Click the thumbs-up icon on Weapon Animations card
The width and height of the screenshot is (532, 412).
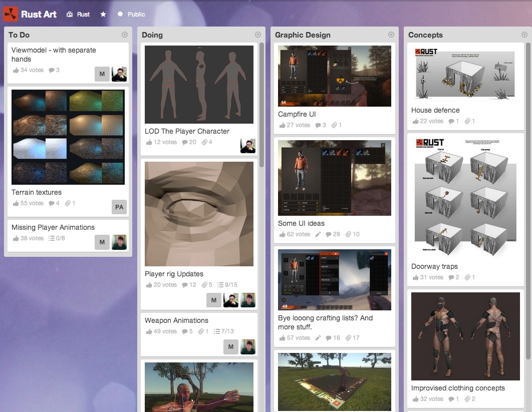149,331
